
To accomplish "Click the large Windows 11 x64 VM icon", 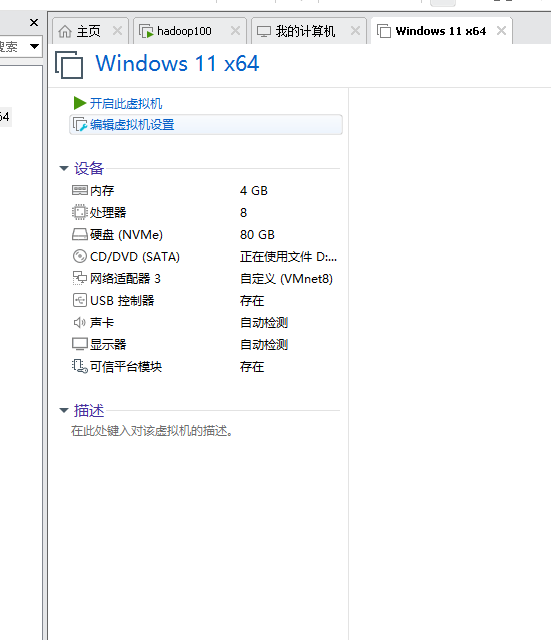I will point(69,64).
